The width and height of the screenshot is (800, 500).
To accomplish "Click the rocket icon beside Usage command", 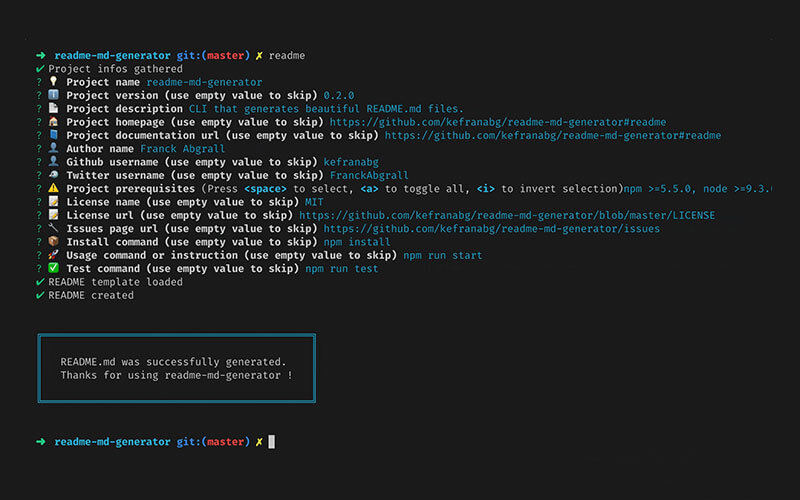I will pos(53,255).
